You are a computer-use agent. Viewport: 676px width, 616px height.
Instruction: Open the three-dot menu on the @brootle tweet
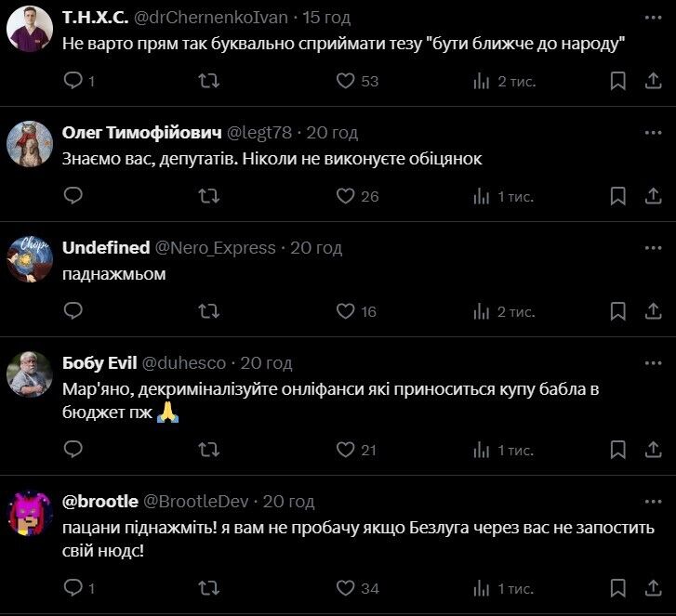pyautogui.click(x=653, y=502)
